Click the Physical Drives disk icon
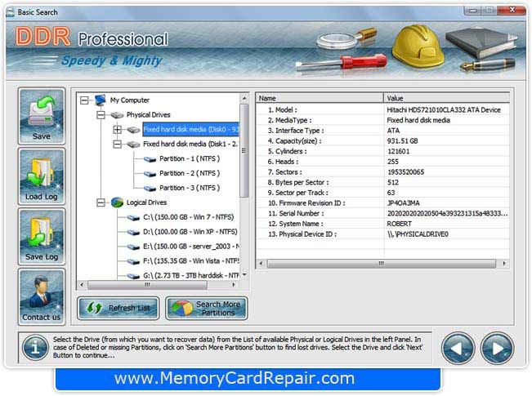Viewport: 532px width, 396px height. pos(117,115)
